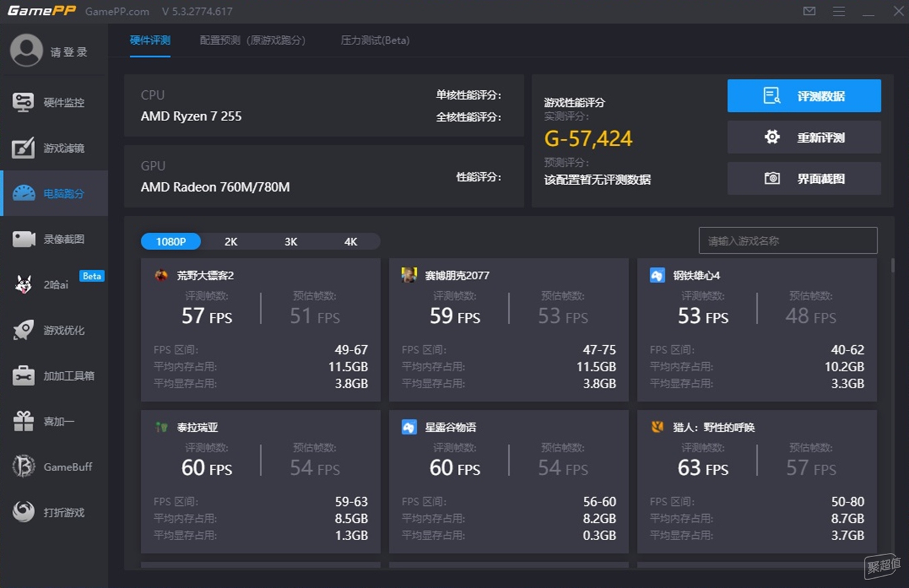The width and height of the screenshot is (909, 588).
Task: Open 游戏优化 rocket icon
Action: (x=24, y=330)
